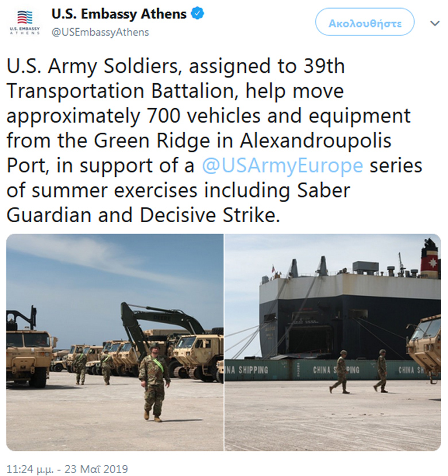The width and height of the screenshot is (448, 476).
Task: Open the tweet options chevron menu
Action: pyautogui.click(x=435, y=24)
